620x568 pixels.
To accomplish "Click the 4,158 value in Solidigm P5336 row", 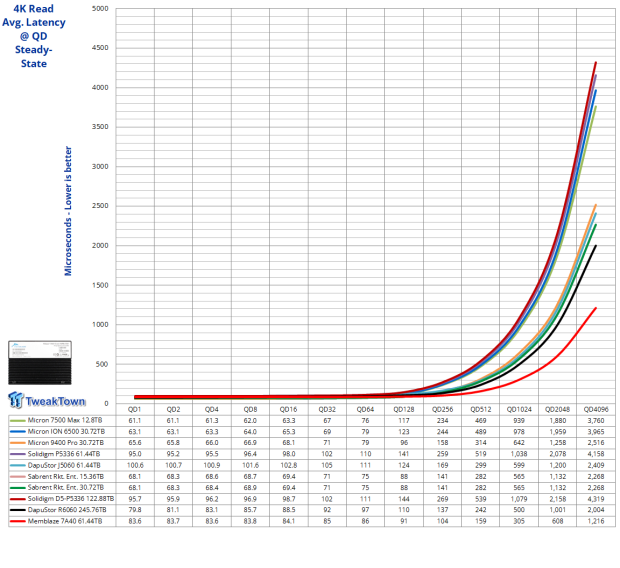I will 596,454.
